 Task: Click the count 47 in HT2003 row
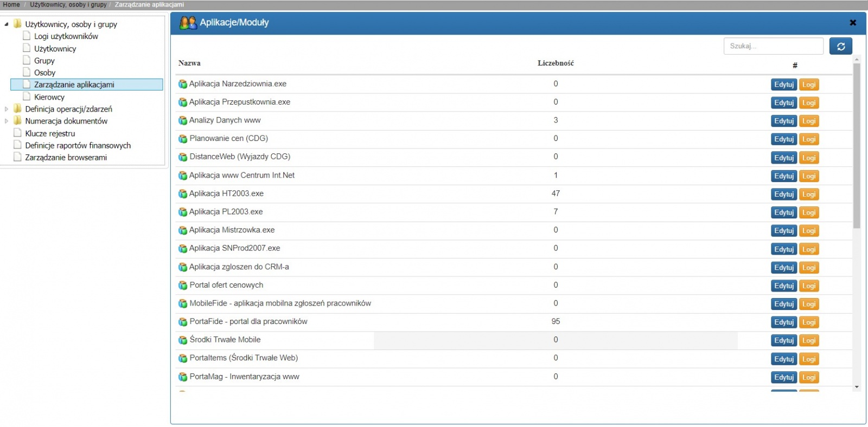click(556, 193)
